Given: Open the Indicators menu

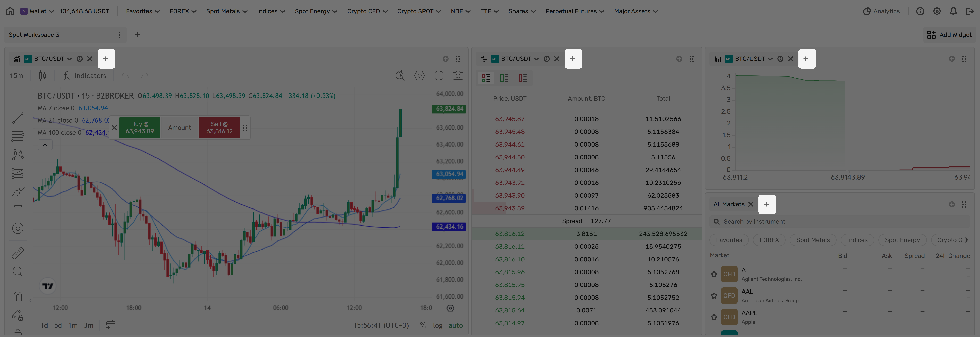Looking at the screenshot, I should [x=84, y=76].
